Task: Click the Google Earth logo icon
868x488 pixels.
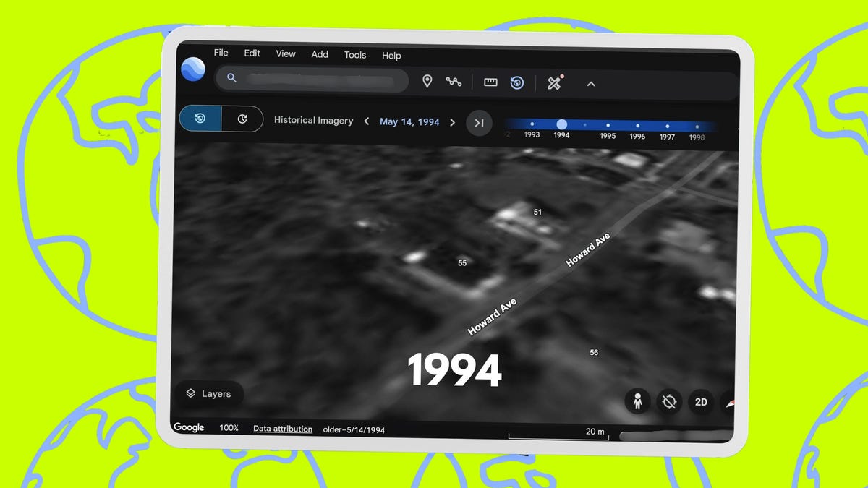Action: click(193, 69)
